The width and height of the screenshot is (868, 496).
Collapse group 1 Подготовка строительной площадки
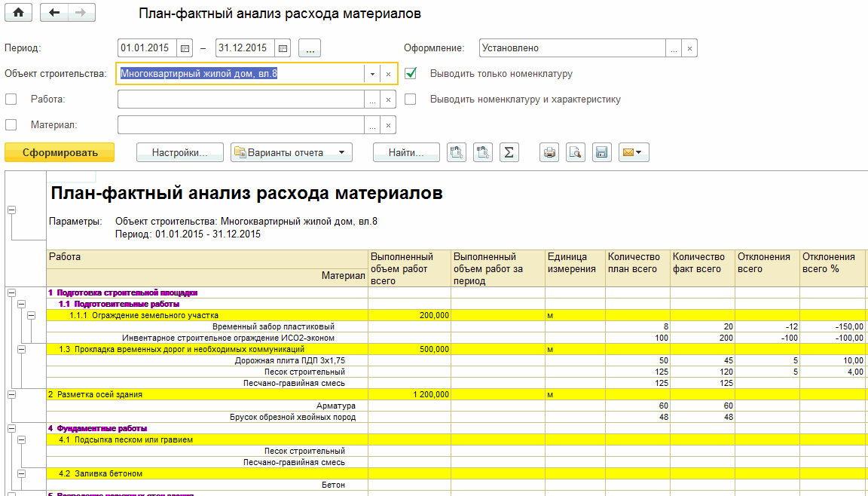pos(11,292)
